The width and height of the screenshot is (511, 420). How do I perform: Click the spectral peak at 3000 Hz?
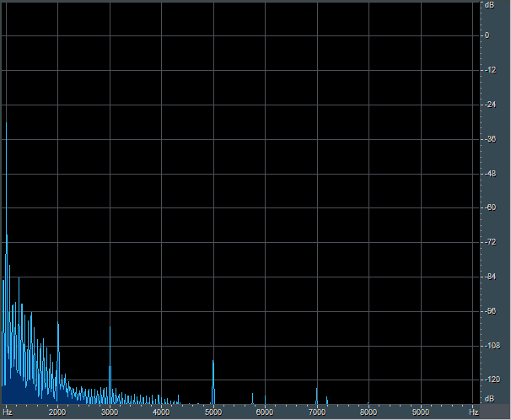[110, 365]
